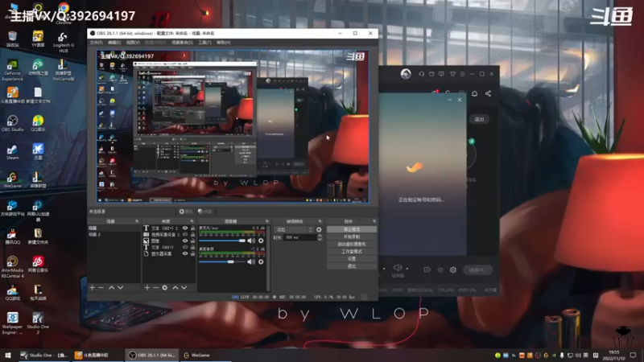The width and height of the screenshot is (644, 362).
Task: Add a new scene with the plus icon
Action: pyautogui.click(x=92, y=288)
